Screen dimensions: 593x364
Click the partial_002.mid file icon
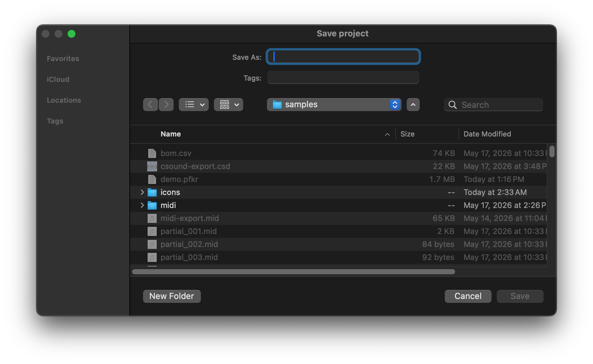[152, 244]
